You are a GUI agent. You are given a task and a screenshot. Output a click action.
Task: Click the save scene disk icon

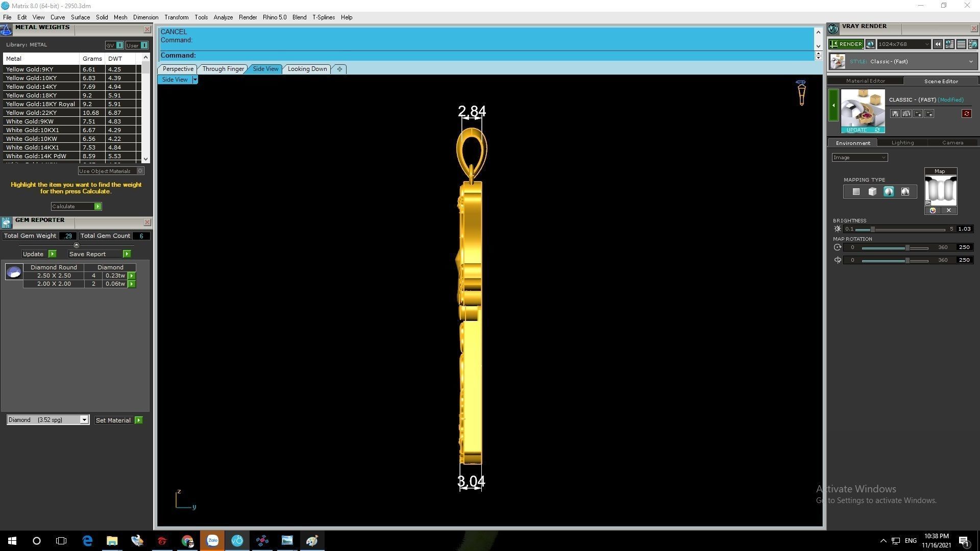tap(895, 114)
